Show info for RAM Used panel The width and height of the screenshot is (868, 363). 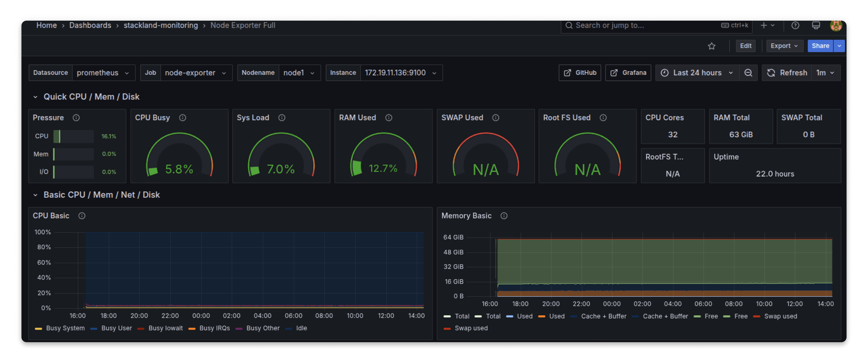tap(389, 118)
